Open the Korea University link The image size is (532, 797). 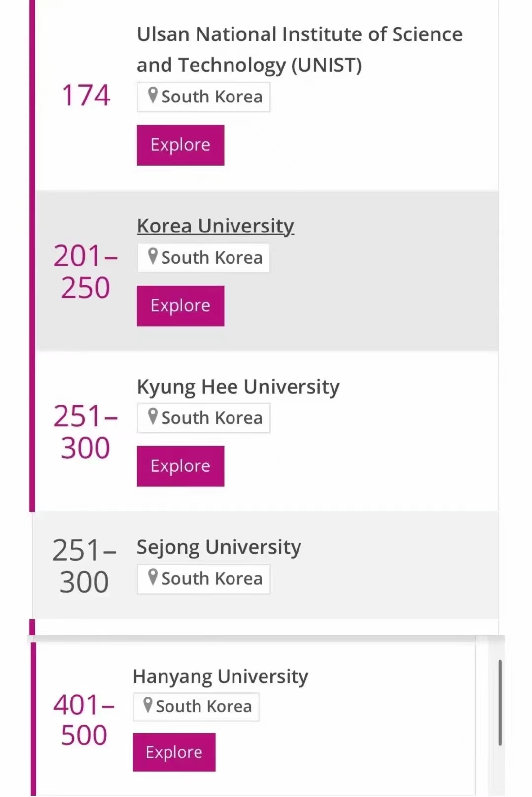(x=215, y=226)
